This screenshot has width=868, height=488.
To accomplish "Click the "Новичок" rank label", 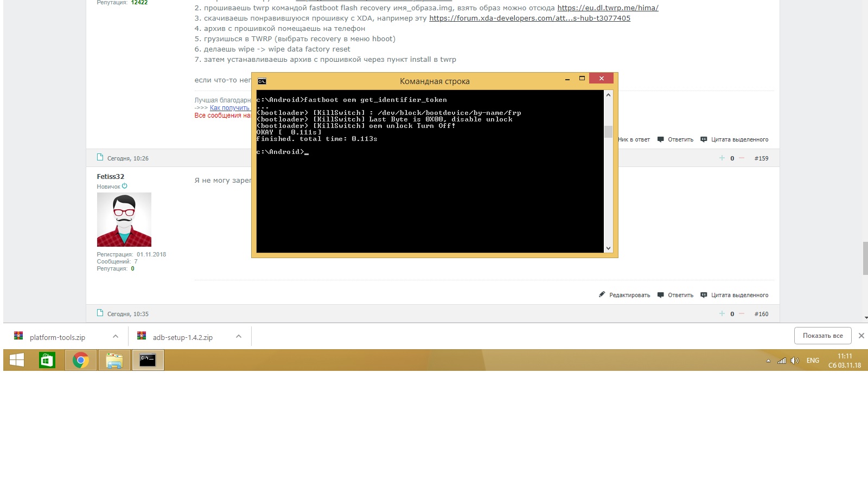I will point(108,187).
